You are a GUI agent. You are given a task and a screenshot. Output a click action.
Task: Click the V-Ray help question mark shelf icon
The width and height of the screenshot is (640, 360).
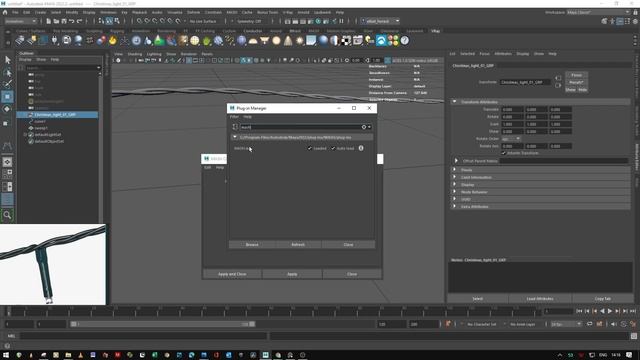404,40
